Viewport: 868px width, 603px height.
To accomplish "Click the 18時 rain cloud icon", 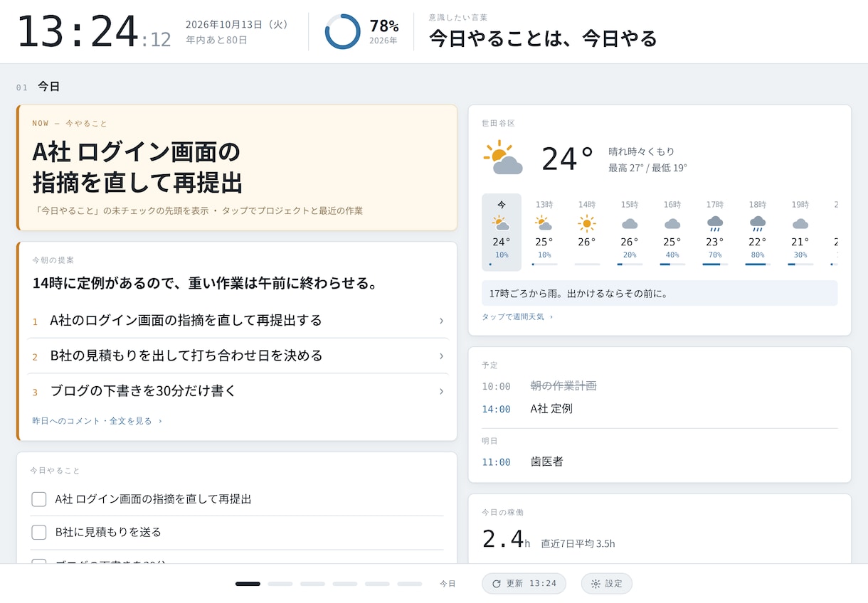I will [x=758, y=224].
